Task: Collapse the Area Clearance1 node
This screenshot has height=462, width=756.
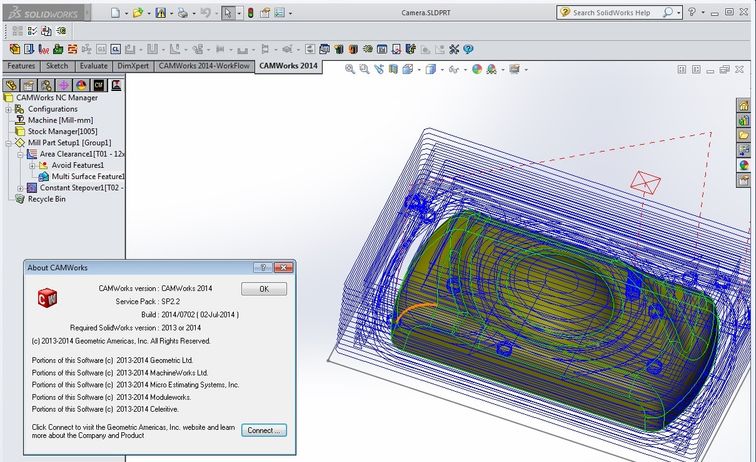Action: [x=20, y=154]
